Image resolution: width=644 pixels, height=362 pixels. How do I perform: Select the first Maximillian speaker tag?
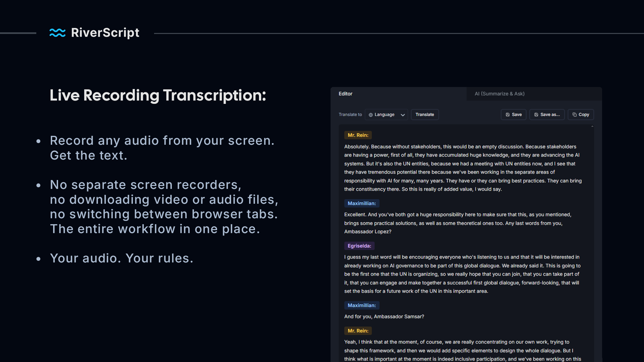362,203
